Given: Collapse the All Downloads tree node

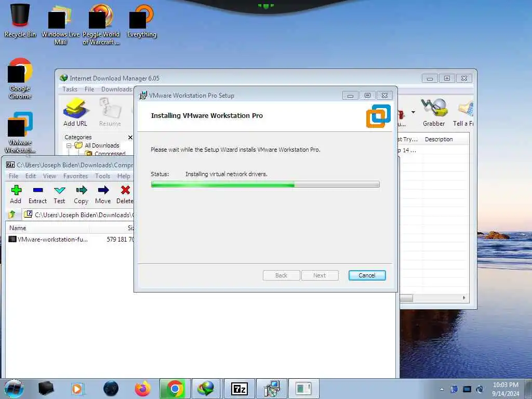Looking at the screenshot, I should click(x=69, y=145).
